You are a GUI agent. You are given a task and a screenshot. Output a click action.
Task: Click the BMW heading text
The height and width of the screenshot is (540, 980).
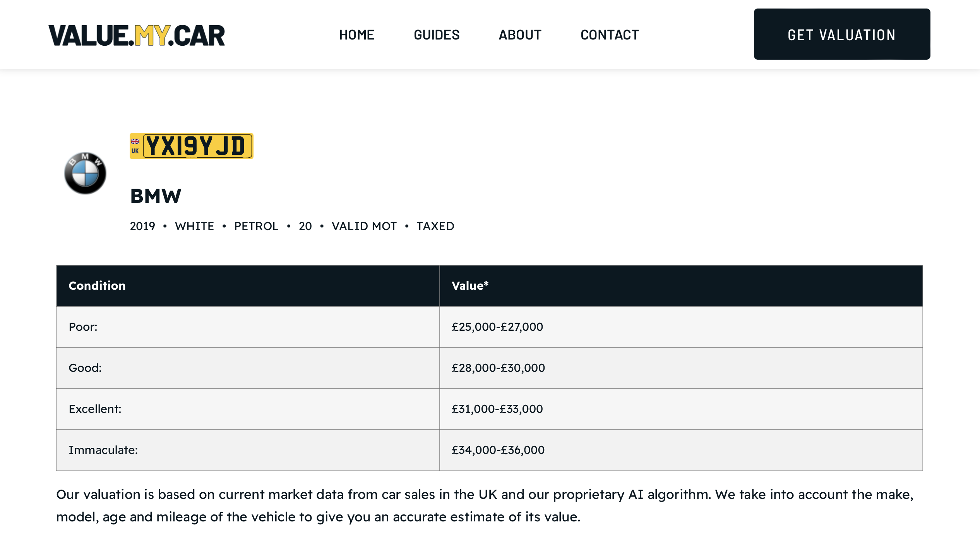click(156, 196)
